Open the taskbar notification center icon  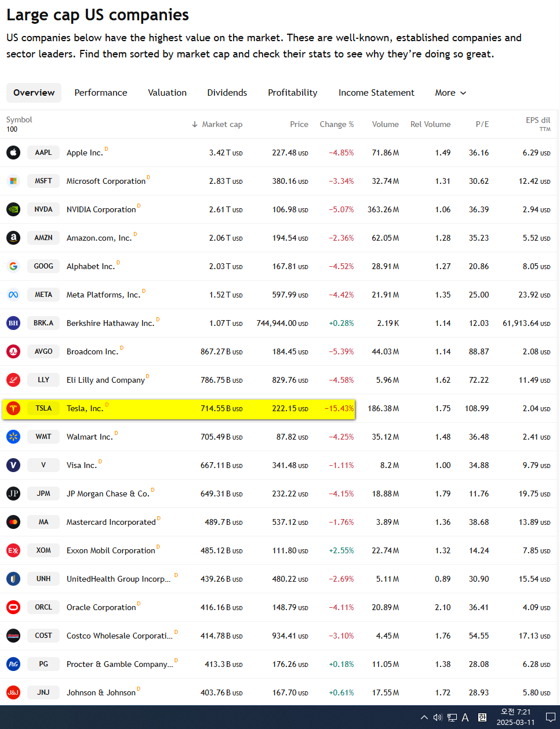[551, 717]
